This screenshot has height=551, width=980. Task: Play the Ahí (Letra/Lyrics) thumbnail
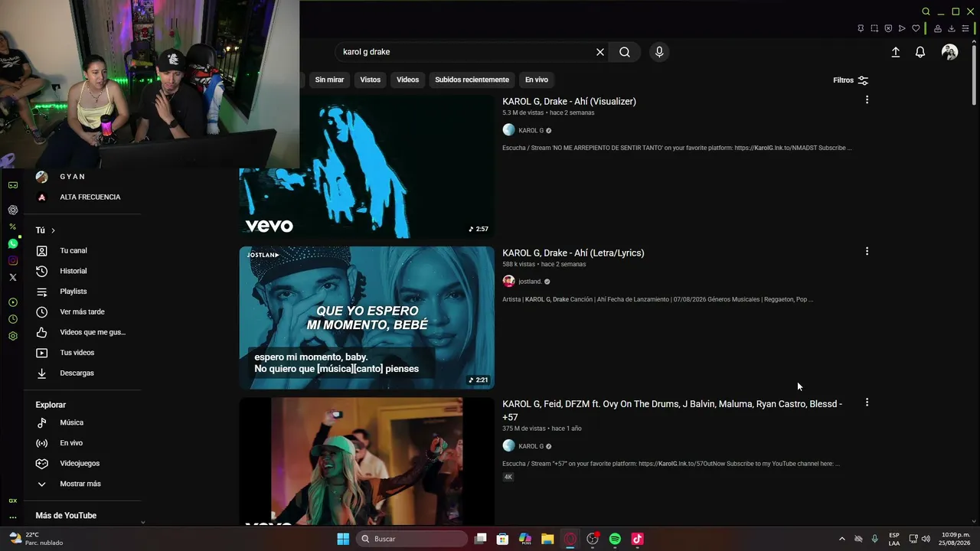(x=367, y=318)
